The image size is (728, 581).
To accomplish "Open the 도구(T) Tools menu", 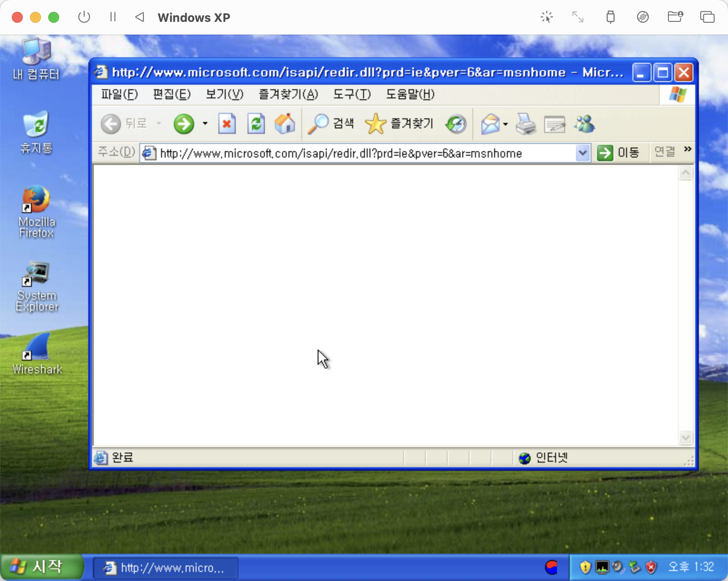I will 352,94.
